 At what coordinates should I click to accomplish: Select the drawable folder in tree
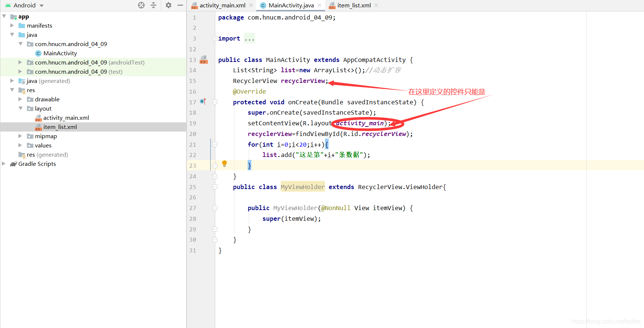pos(47,100)
